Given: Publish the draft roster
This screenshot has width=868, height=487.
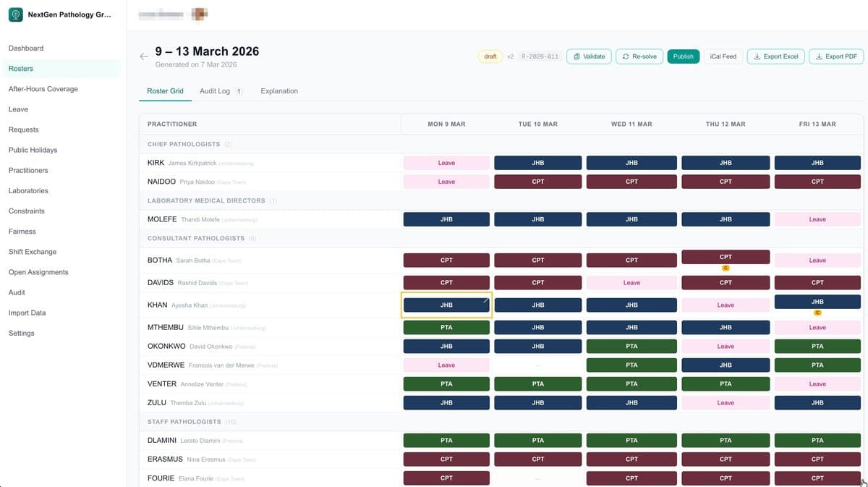Looking at the screenshot, I should click(683, 56).
